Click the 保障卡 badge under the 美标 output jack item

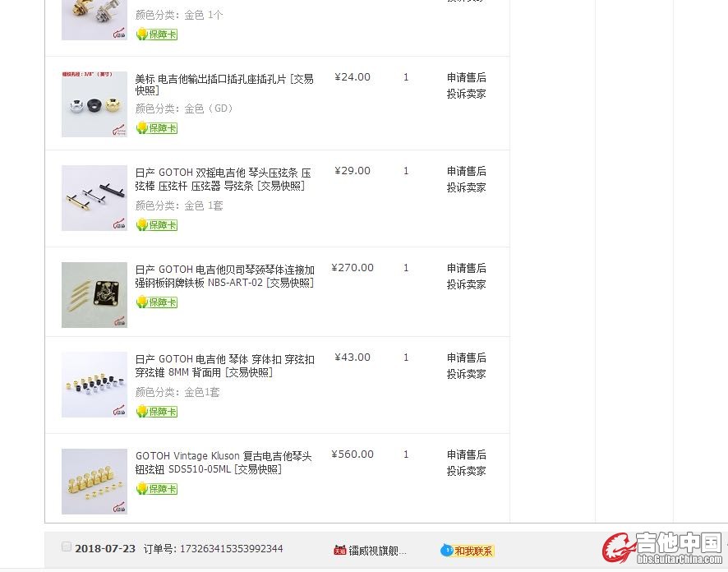click(157, 127)
